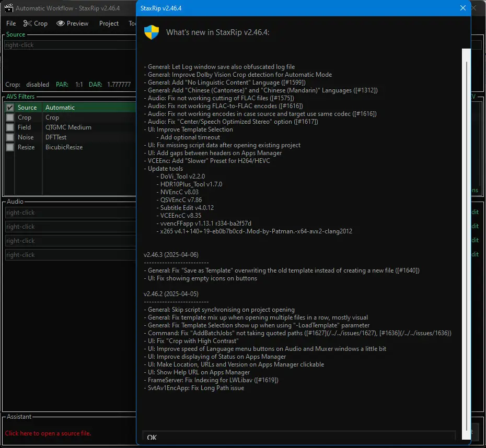This screenshot has width=486, height=448.
Task: Click the v2.46.3 (2025-04-06) heading
Action: pyautogui.click(x=171, y=254)
